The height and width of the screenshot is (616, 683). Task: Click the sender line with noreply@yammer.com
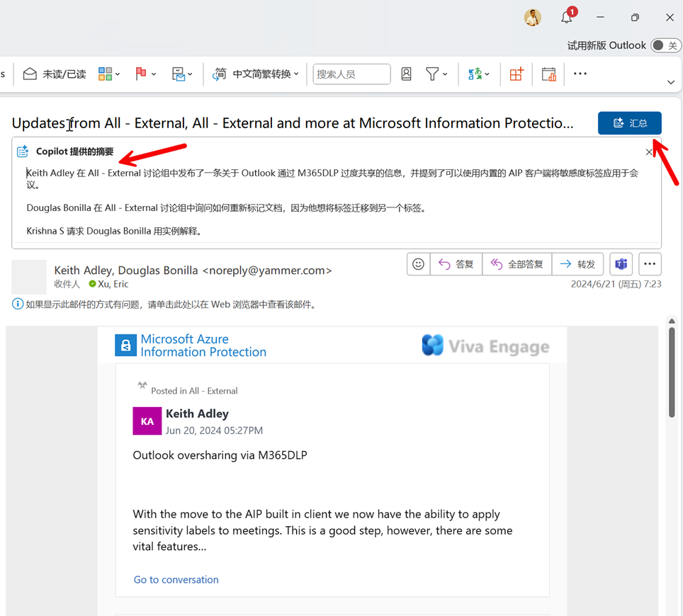click(193, 270)
